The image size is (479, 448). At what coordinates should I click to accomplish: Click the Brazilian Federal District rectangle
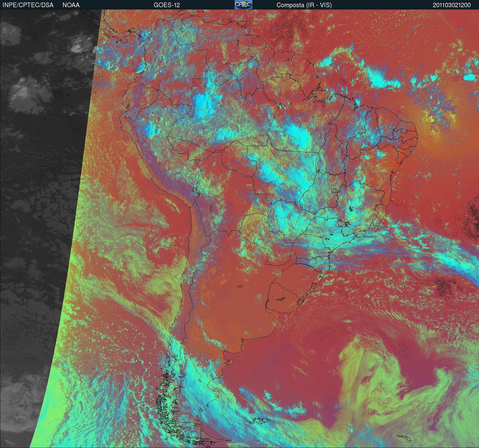[x=334, y=190]
